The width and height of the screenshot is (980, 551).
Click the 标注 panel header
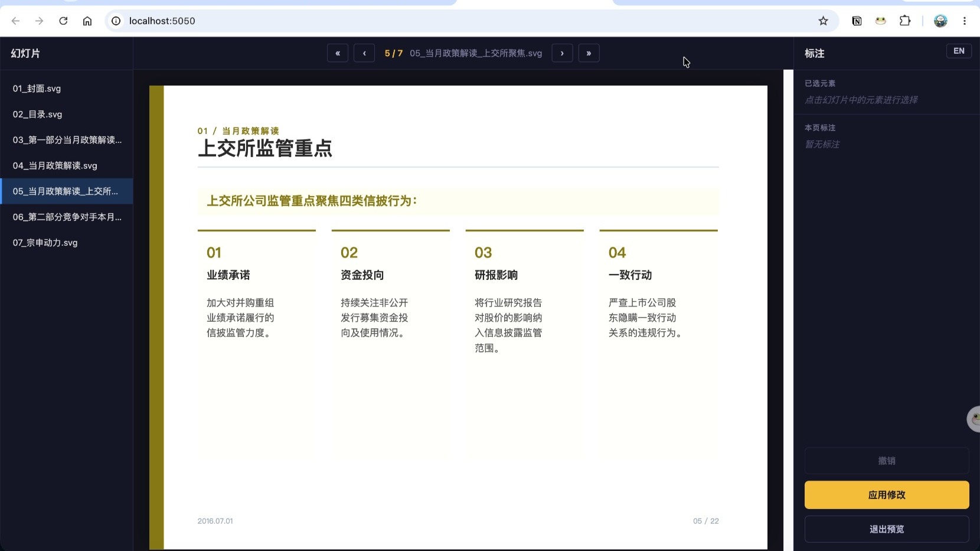(814, 53)
